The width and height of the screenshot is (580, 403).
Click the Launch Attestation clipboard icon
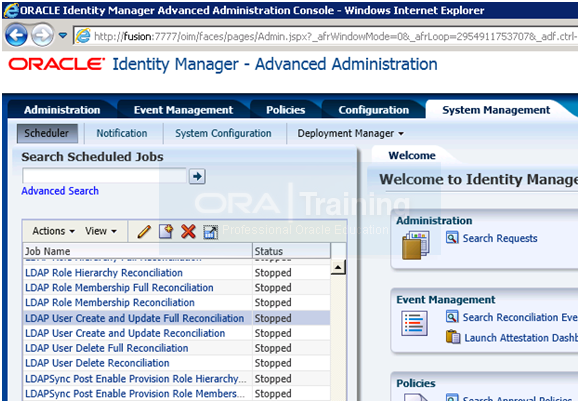453,337
